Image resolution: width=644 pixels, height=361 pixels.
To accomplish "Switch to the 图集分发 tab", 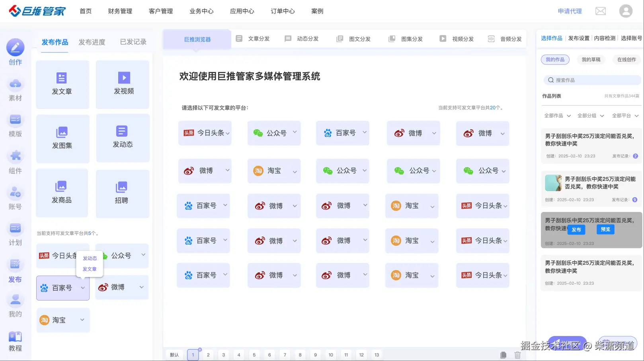I will click(x=406, y=39).
